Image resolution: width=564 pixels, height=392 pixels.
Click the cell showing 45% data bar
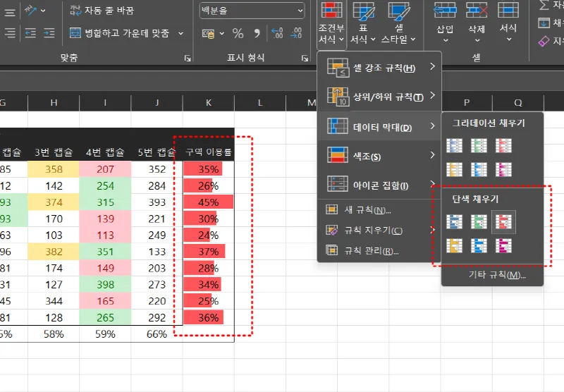click(x=209, y=202)
